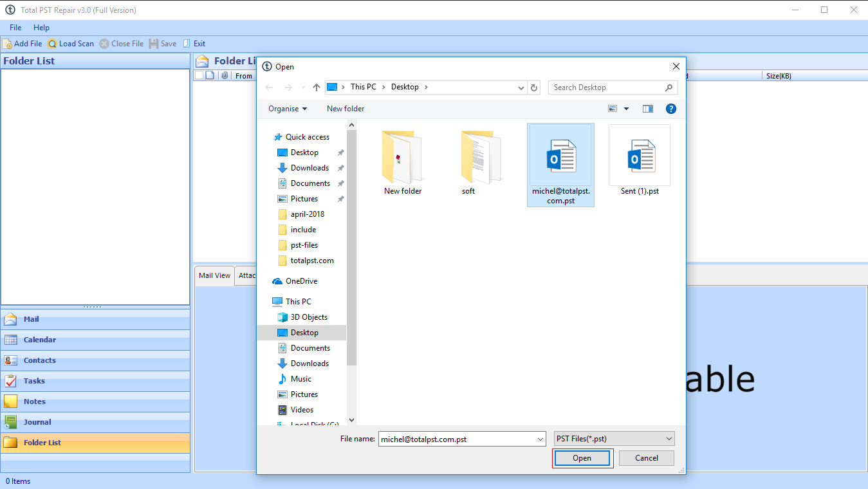Open the Organise dropdown
The height and width of the screenshot is (489, 868).
pos(288,109)
